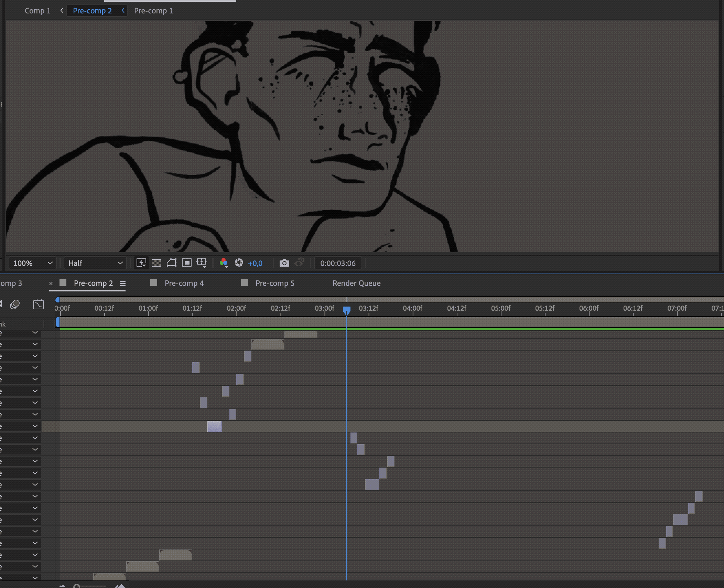Screen dimensions: 724x588
Task: Open the Render Queue tab
Action: pos(356,283)
